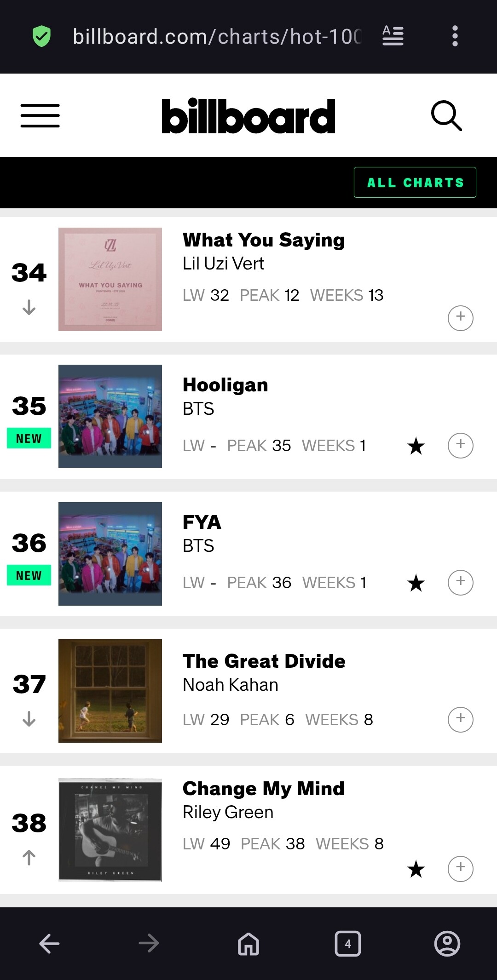The image size is (497, 980).
Task: Open the Billboard hamburger menu
Action: click(x=40, y=115)
